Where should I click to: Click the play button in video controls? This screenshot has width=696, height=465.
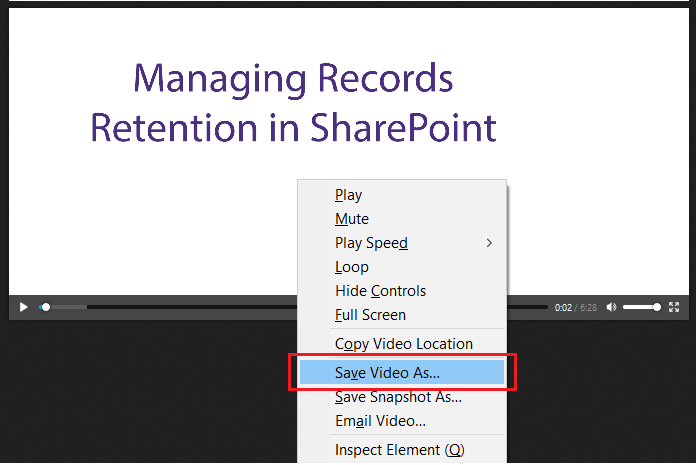(24, 307)
